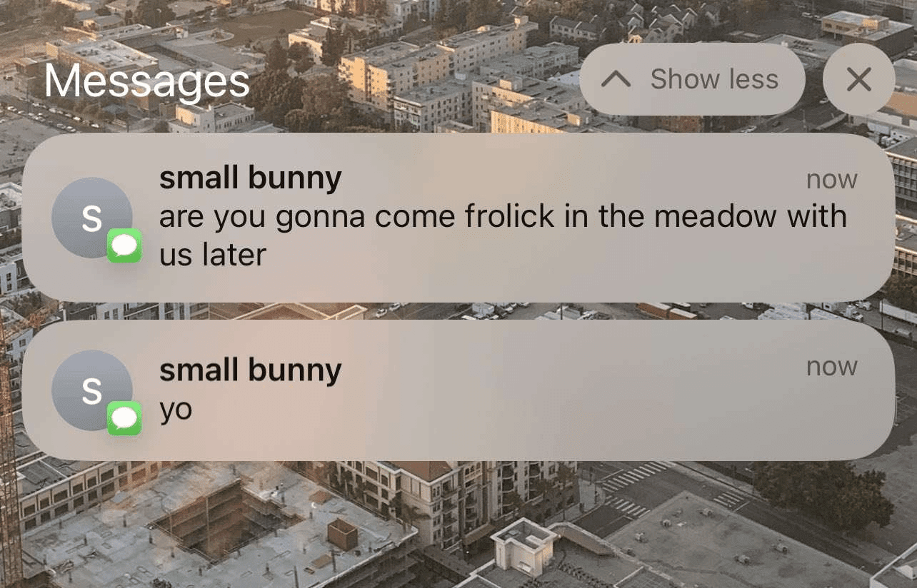Tap sender name small bunny on 'yo' notification
Viewport: 917px width, 588px height.
250,370
